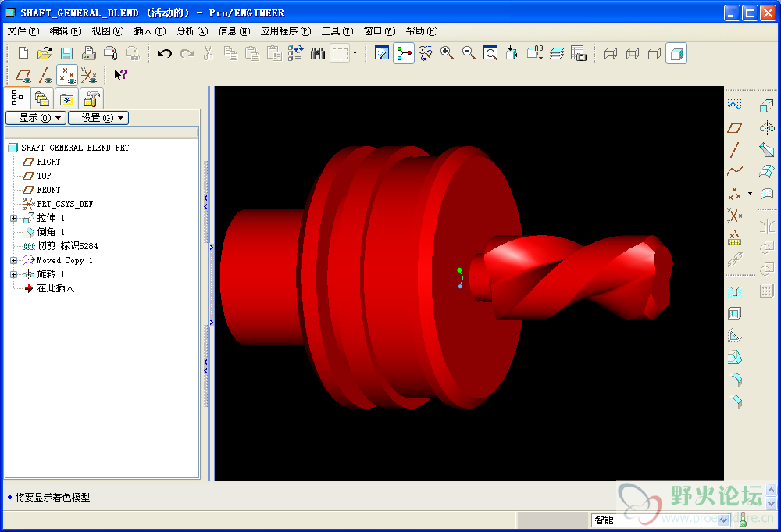The height and width of the screenshot is (532, 781).
Task: Undo the last action
Action: point(164,53)
